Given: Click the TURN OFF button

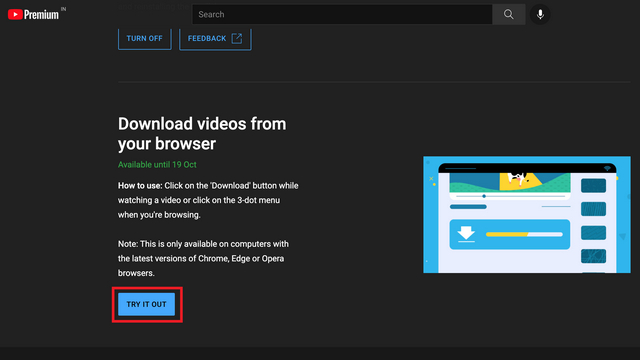Looking at the screenshot, I should click(144, 39).
